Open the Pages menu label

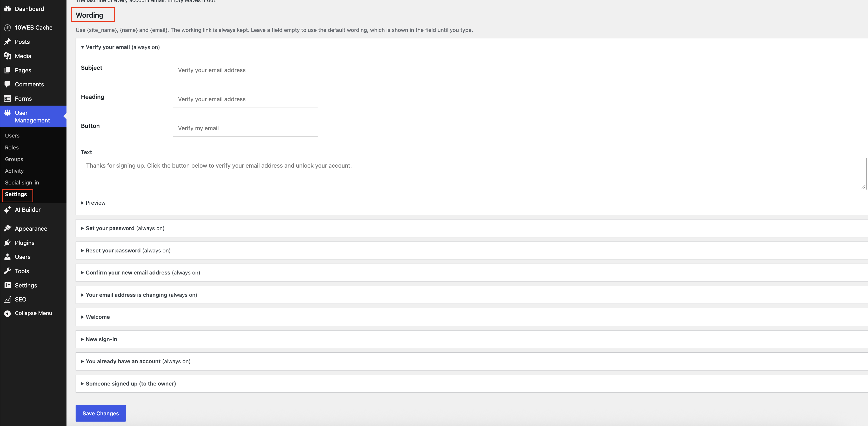coord(23,70)
